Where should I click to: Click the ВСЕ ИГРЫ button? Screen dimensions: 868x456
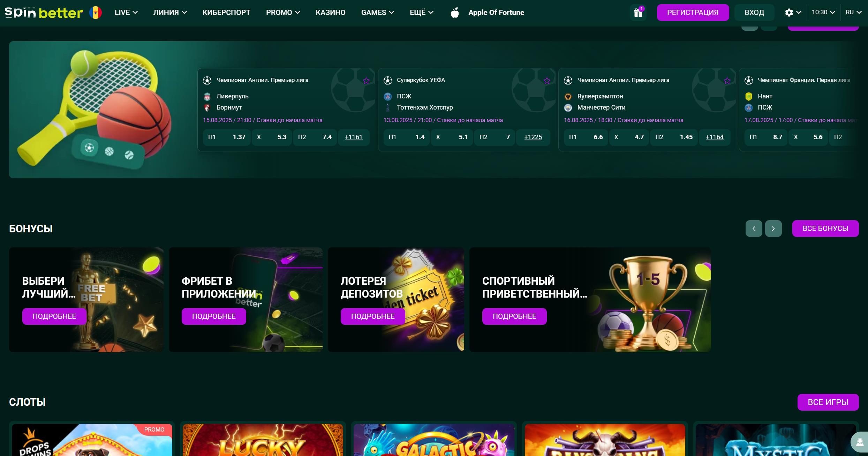pyautogui.click(x=828, y=402)
